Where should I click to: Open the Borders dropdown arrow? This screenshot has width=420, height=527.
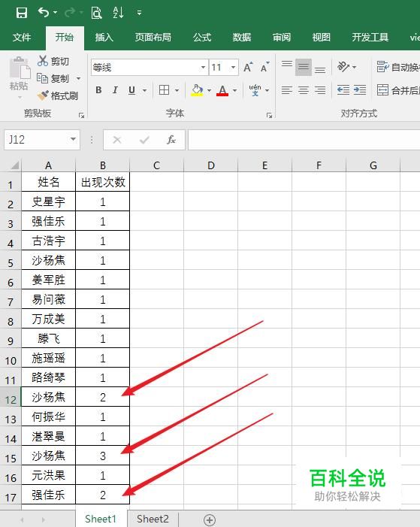177,90
